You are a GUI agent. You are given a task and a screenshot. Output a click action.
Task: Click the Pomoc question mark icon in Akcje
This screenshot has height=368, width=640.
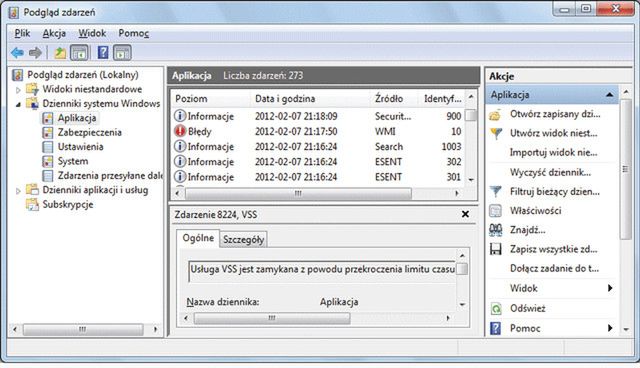point(496,328)
